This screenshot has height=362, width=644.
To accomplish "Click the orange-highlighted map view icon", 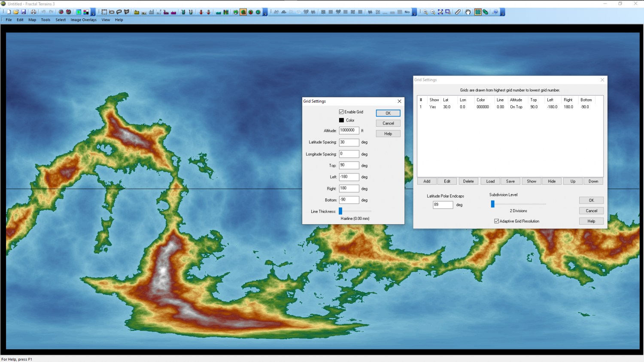I will point(243,12).
